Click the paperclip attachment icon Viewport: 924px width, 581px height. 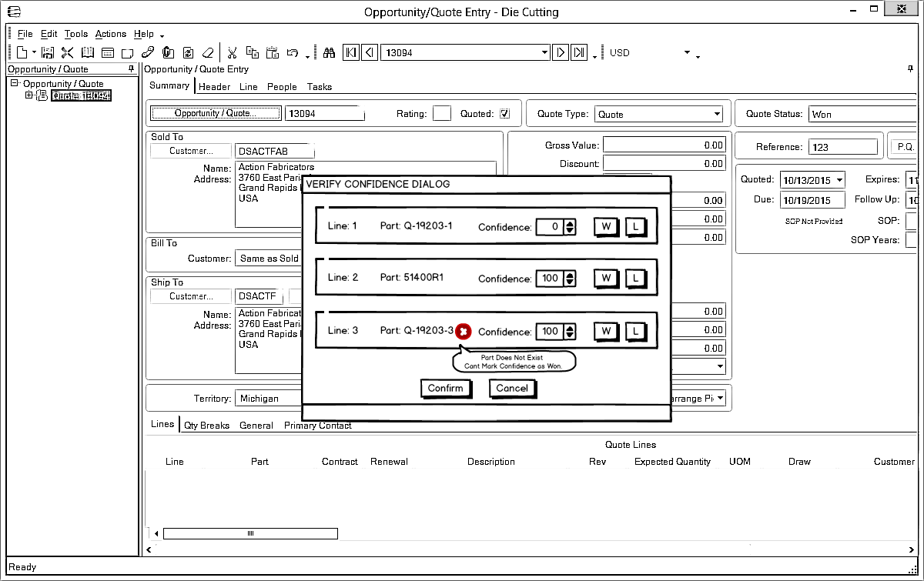click(168, 53)
